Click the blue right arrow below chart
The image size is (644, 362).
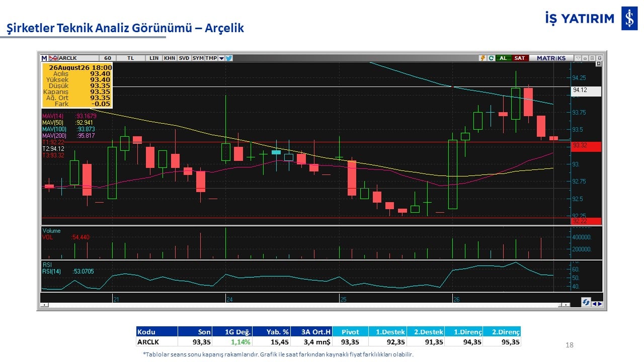600,303
